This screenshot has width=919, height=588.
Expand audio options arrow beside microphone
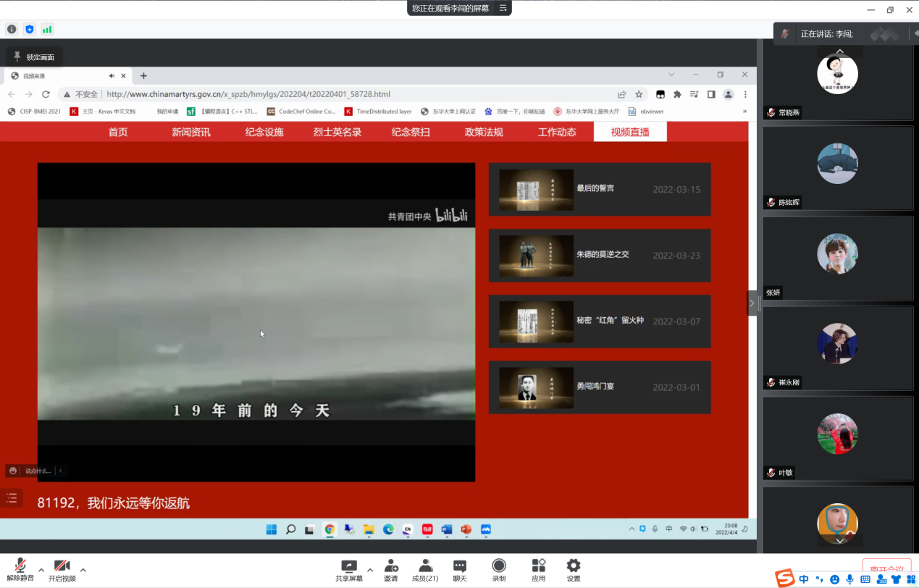(x=41, y=569)
